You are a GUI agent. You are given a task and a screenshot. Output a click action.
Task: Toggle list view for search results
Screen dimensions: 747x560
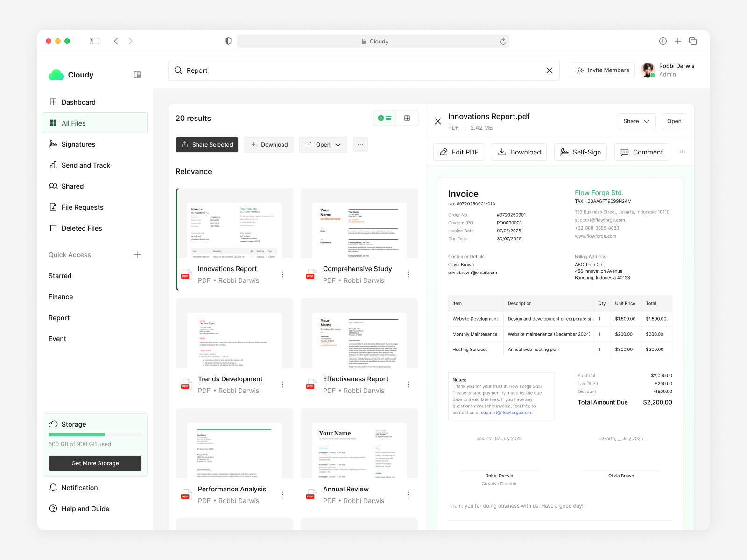385,118
